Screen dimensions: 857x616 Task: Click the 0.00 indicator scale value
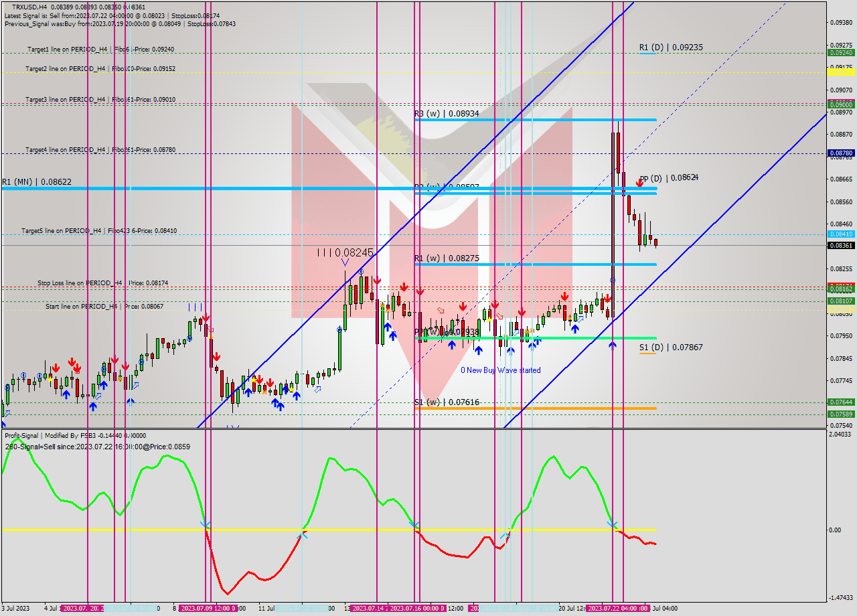tap(836, 530)
